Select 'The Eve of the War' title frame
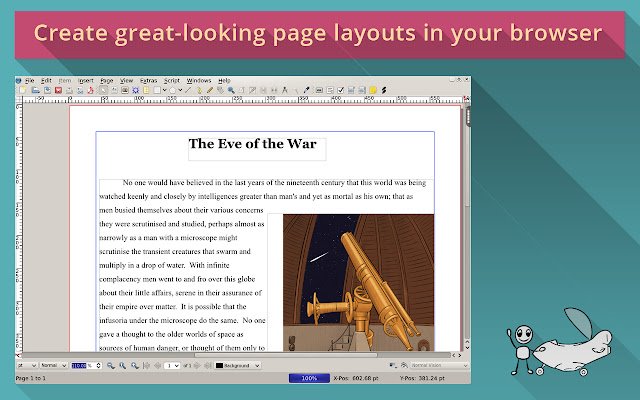 tap(257, 149)
